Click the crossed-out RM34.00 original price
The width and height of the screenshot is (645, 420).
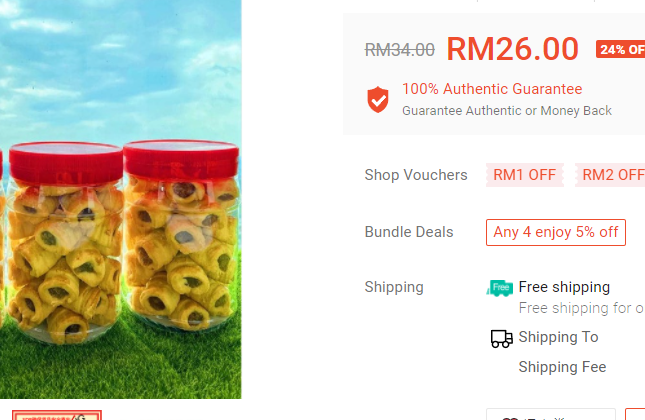click(399, 50)
